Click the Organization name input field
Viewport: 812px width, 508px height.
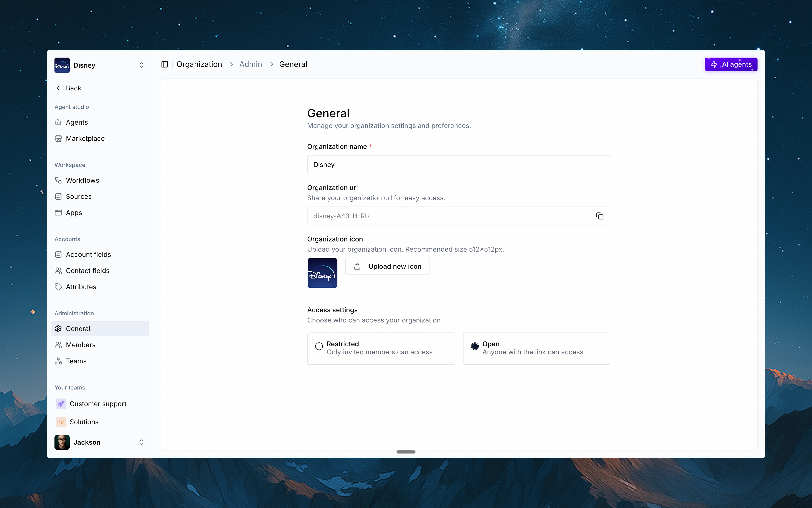coord(459,165)
